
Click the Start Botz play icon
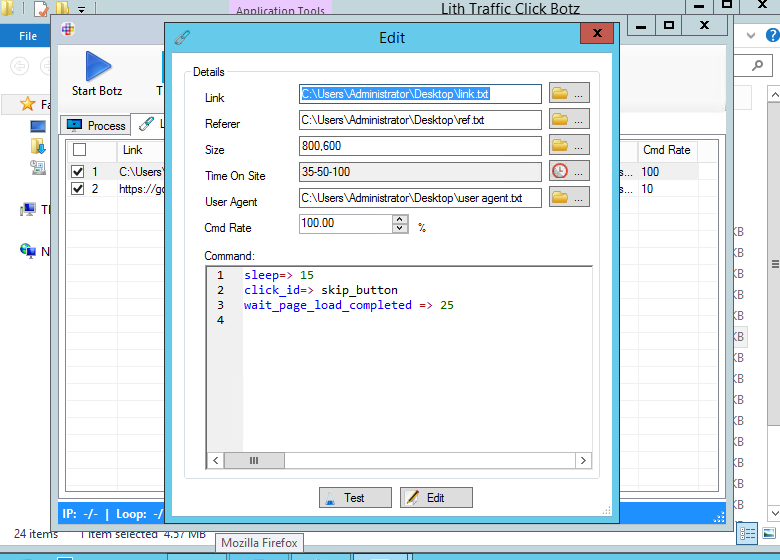pyautogui.click(x=97, y=66)
